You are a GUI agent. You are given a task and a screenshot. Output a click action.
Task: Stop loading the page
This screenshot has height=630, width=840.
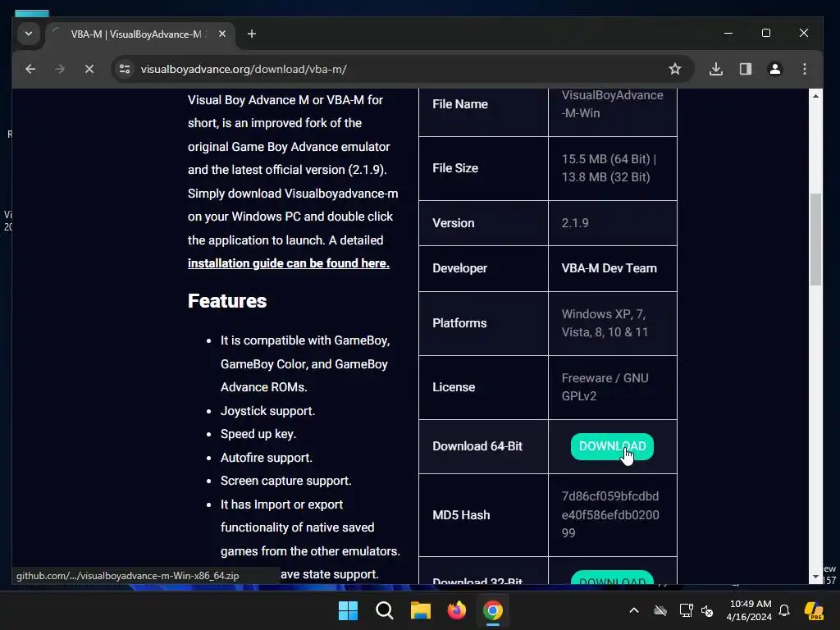pos(89,69)
